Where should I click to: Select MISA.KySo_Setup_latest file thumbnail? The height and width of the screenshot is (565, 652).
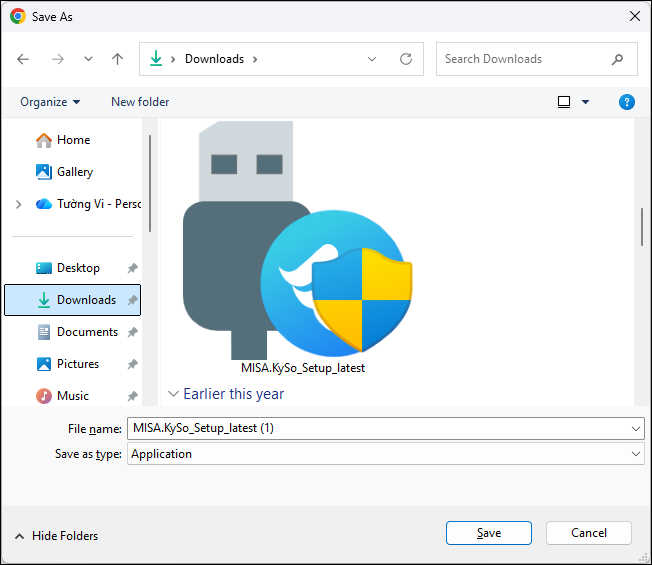coord(297,240)
